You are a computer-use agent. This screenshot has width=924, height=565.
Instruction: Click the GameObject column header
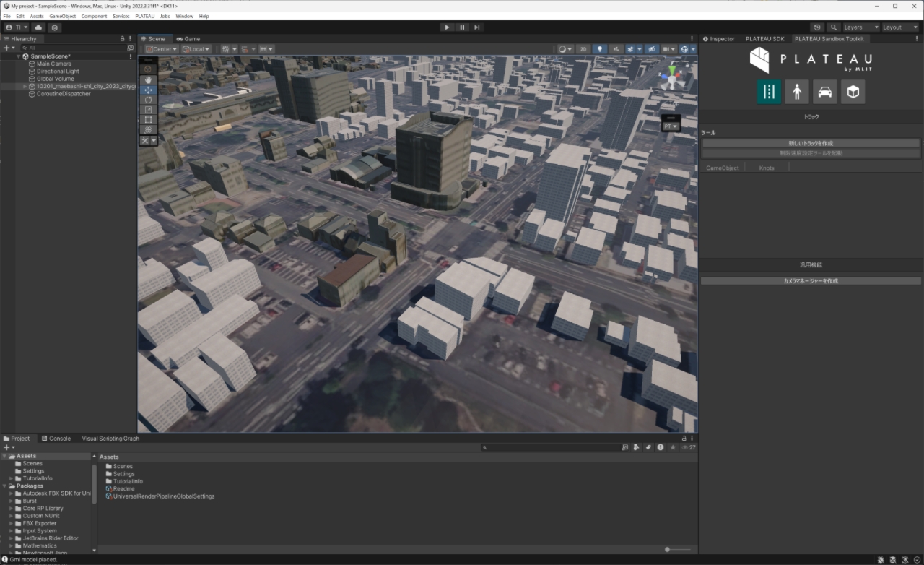click(x=723, y=168)
